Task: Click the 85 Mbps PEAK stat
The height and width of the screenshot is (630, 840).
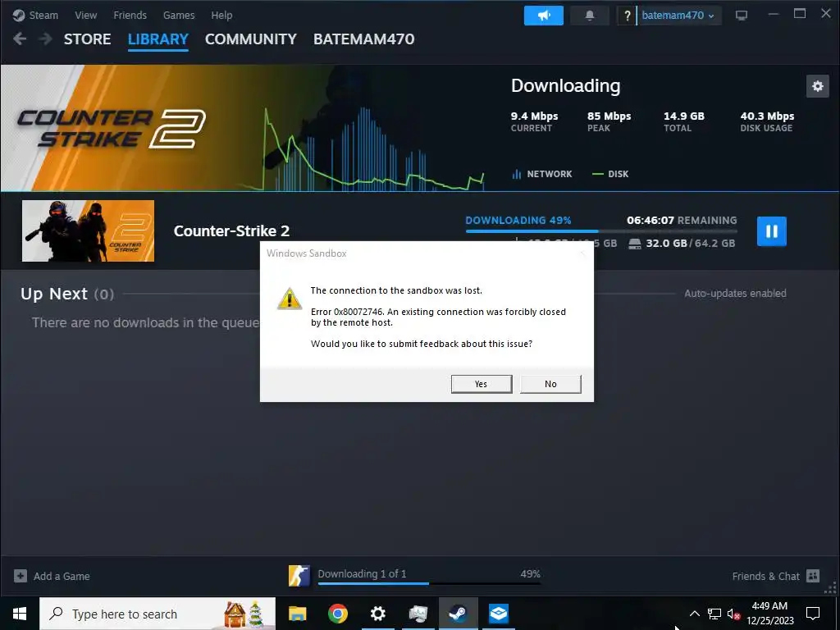Action: (x=609, y=121)
